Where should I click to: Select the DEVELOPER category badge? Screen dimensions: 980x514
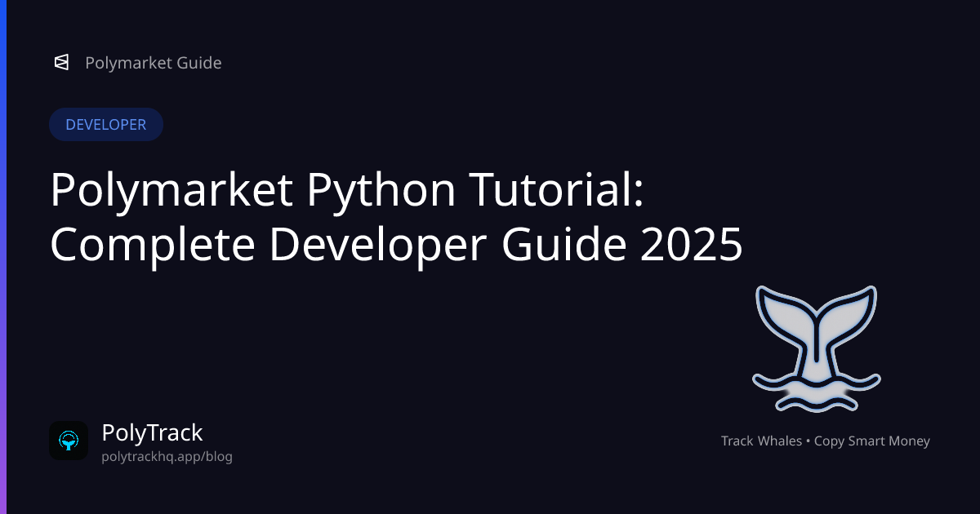click(x=106, y=125)
